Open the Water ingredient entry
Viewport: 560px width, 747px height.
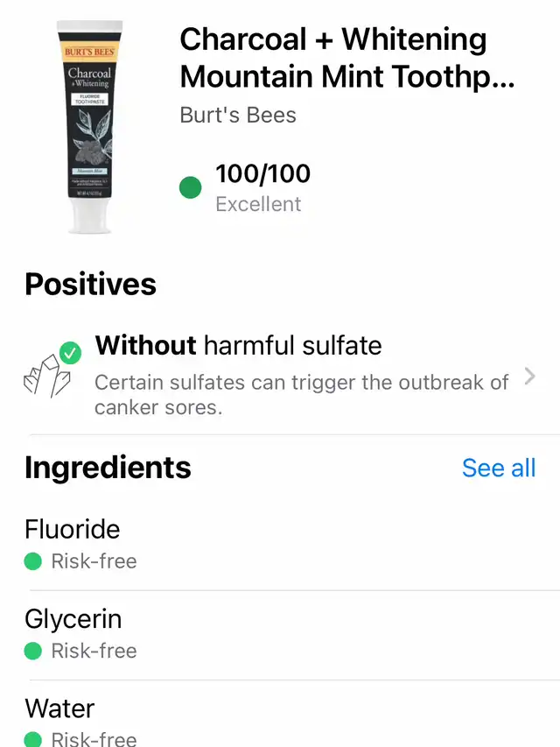(59, 708)
